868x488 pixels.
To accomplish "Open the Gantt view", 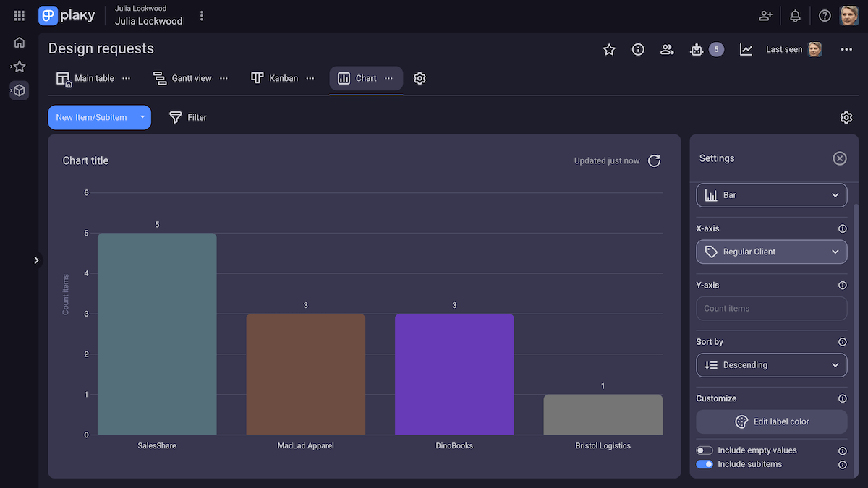I will coord(190,77).
